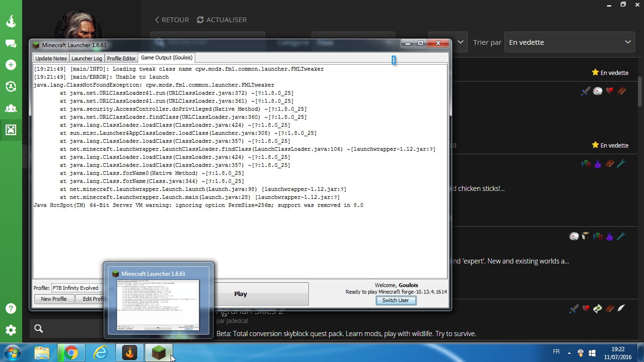Click the compass icon on 'expert' modpack row

pos(574,236)
